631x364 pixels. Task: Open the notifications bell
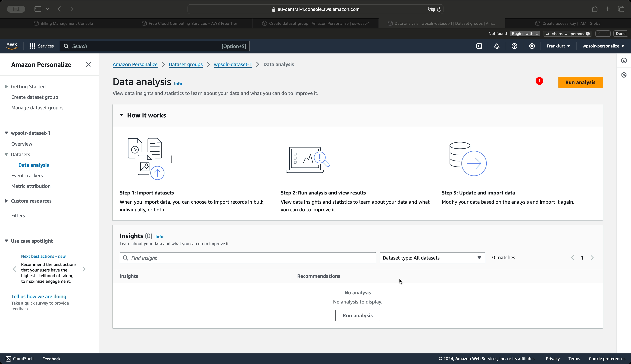497,46
